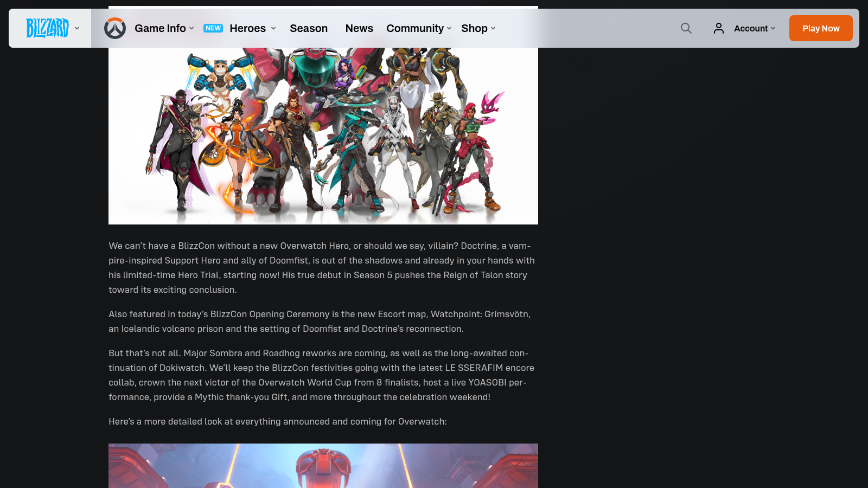Viewport: 868px width, 488px height.
Task: Click the line "Here's a more detailed look"
Action: [x=278, y=421]
